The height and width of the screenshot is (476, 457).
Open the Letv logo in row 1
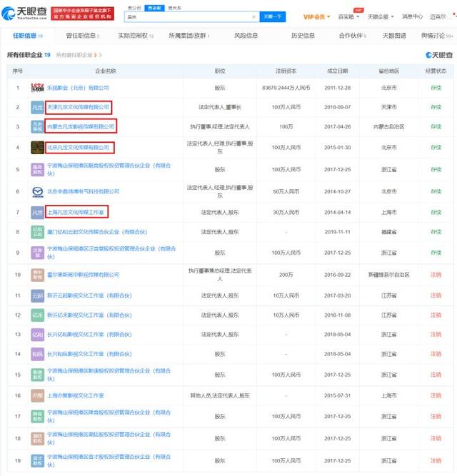point(37,88)
